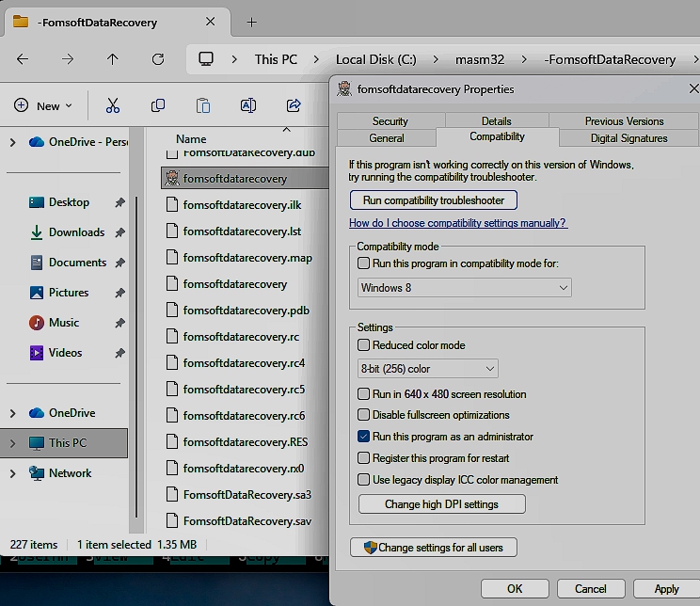Open a new Explorer tab with plus

(251, 22)
